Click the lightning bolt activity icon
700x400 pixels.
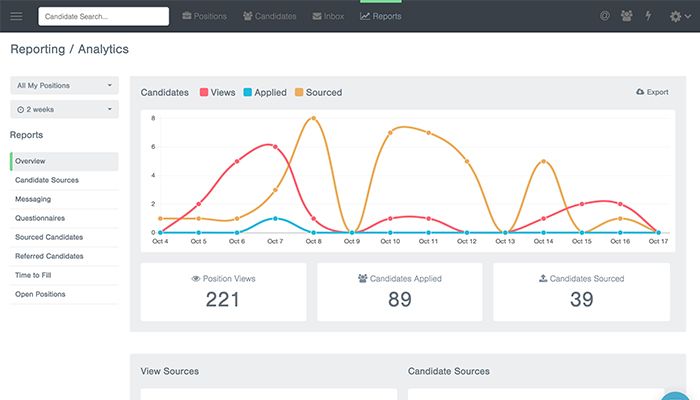[x=648, y=16]
